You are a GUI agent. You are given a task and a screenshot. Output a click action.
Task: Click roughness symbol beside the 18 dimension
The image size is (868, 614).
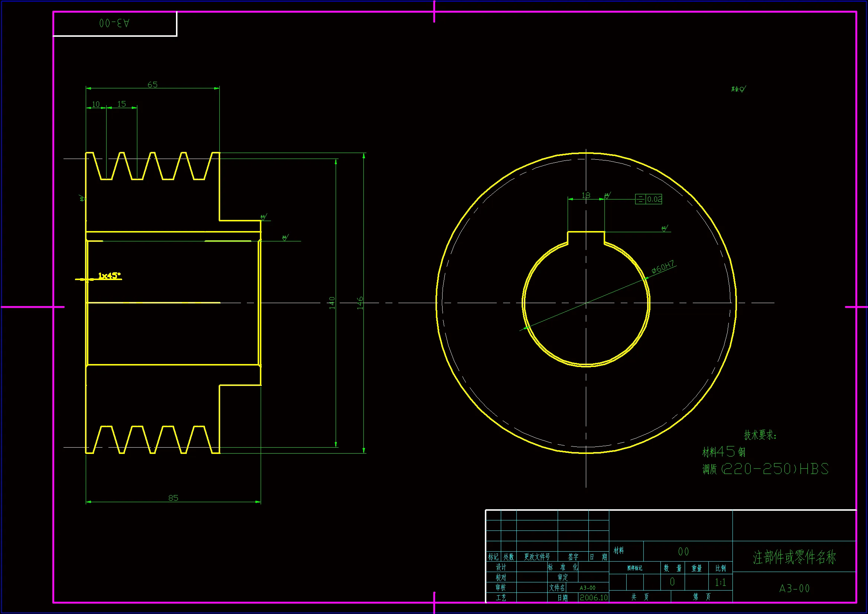[x=607, y=196]
